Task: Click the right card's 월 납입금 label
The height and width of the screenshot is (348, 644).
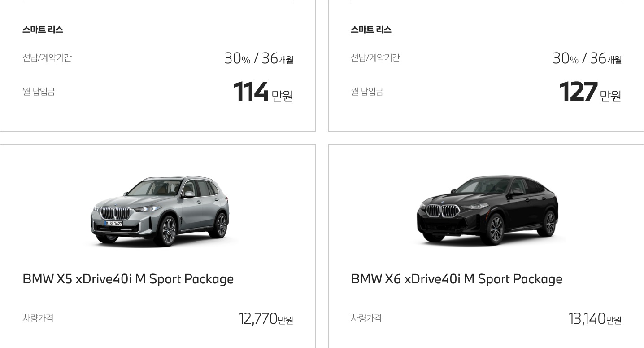Action: coord(367,92)
